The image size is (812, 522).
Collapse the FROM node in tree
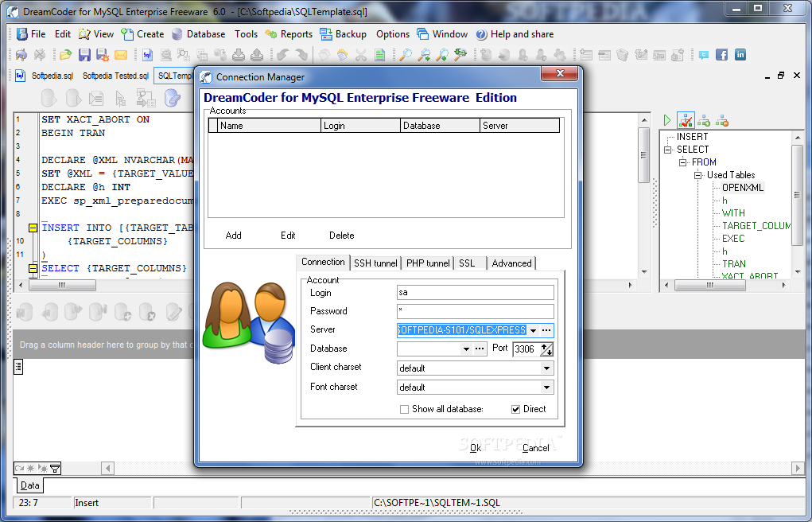[683, 162]
